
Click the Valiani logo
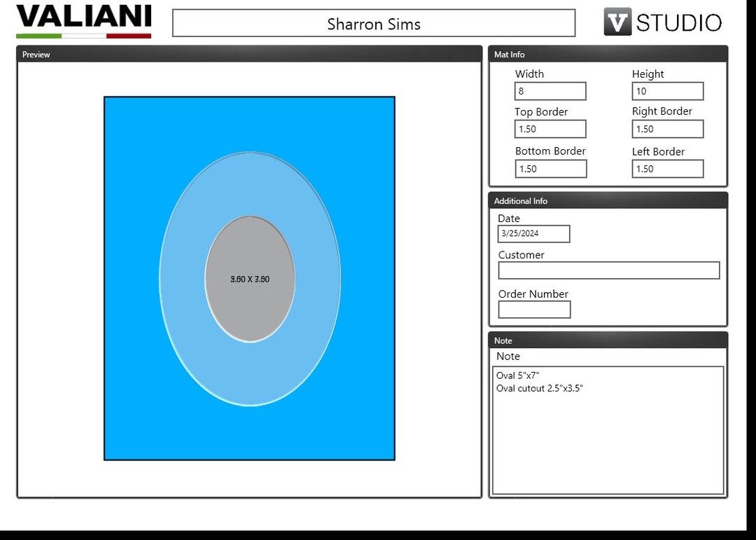click(x=82, y=20)
